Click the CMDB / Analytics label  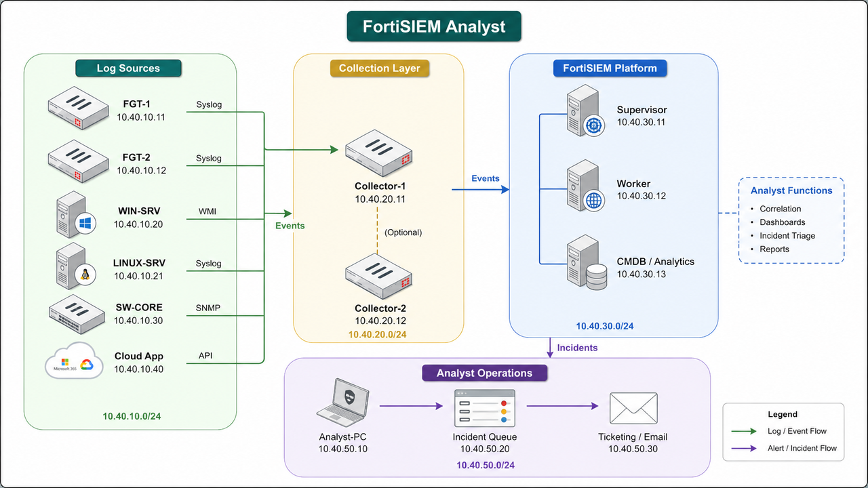(655, 262)
